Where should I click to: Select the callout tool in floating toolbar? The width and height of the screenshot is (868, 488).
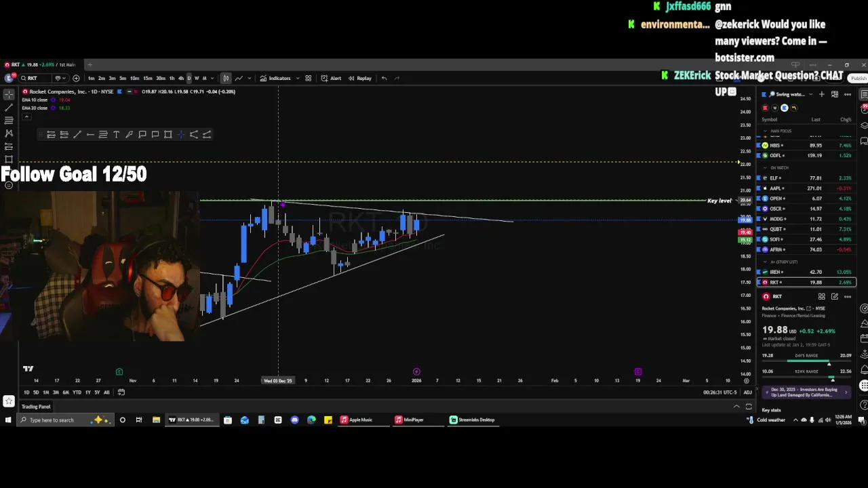pyautogui.click(x=142, y=134)
